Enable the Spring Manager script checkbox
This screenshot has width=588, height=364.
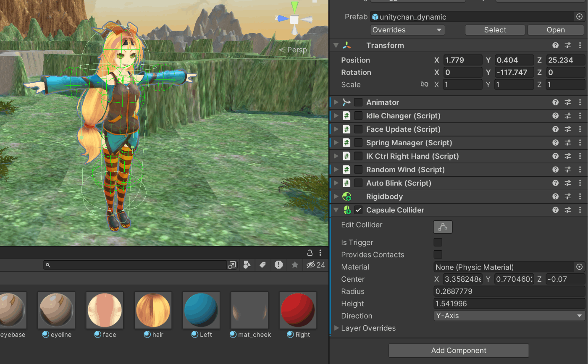(358, 142)
